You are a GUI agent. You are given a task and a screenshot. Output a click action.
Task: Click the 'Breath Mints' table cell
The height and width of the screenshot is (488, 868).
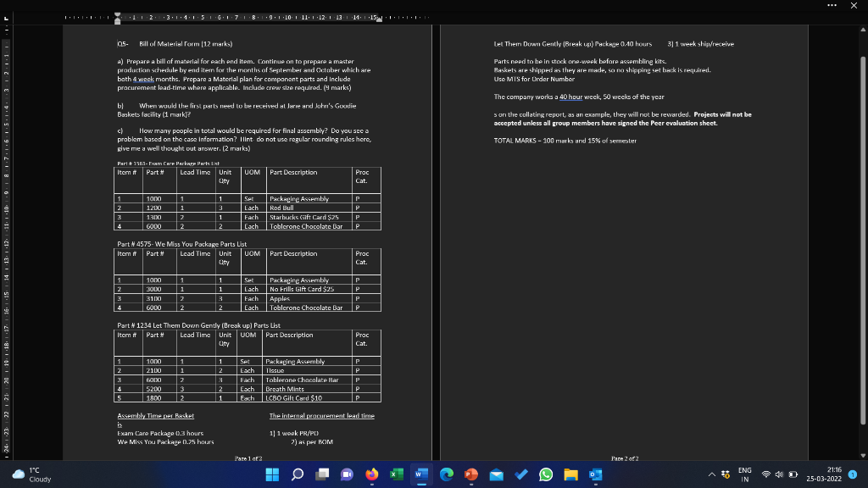point(285,389)
